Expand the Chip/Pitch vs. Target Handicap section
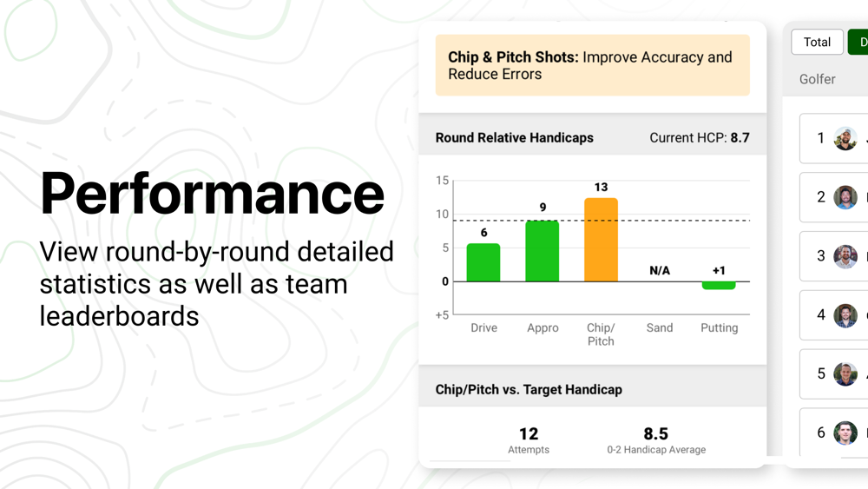This screenshot has height=489, width=868. (529, 389)
